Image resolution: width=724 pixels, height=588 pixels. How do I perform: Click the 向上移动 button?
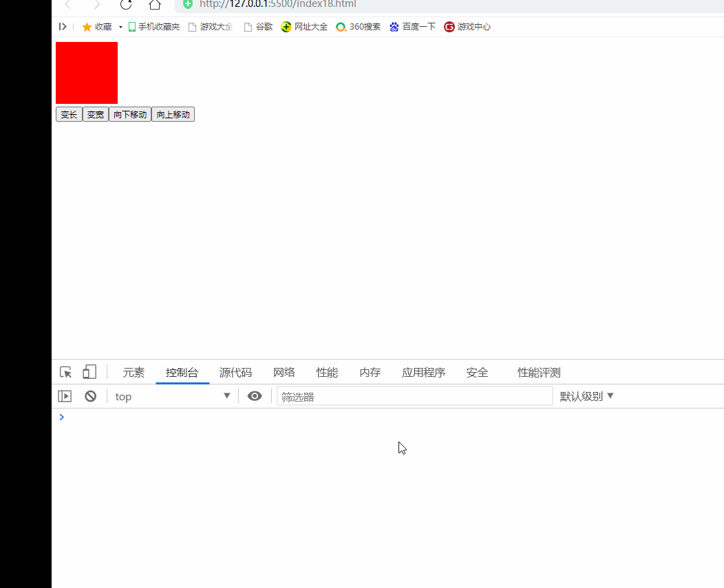click(173, 114)
